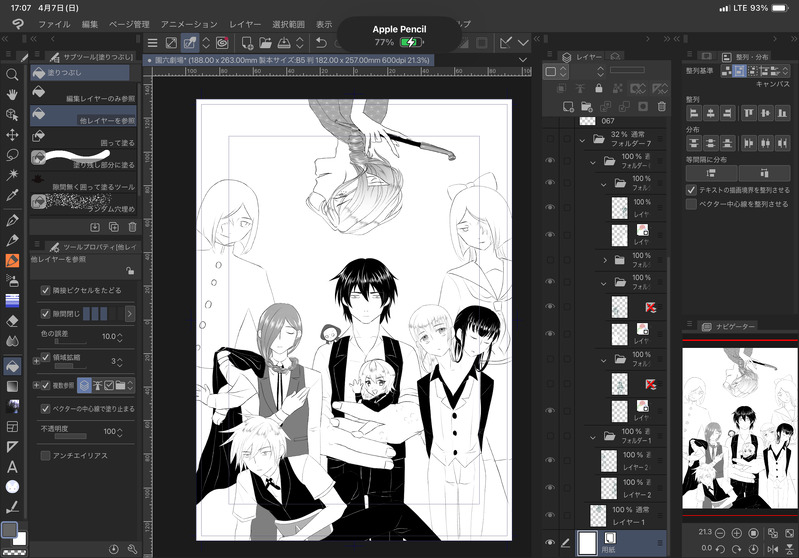Open the ページ管理 menu
Image resolution: width=799 pixels, height=558 pixels.
[129, 24]
